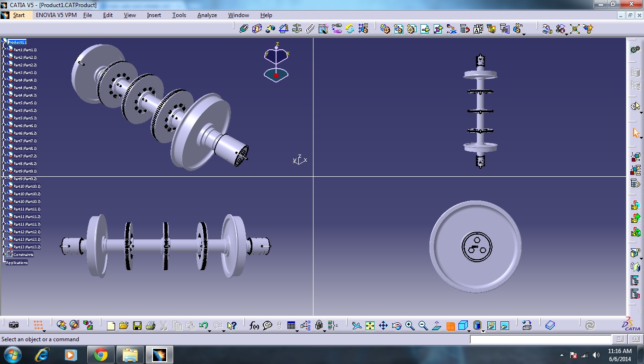644x364 pixels.
Task: Click the Generate Numbering icon
Action: click(478, 29)
